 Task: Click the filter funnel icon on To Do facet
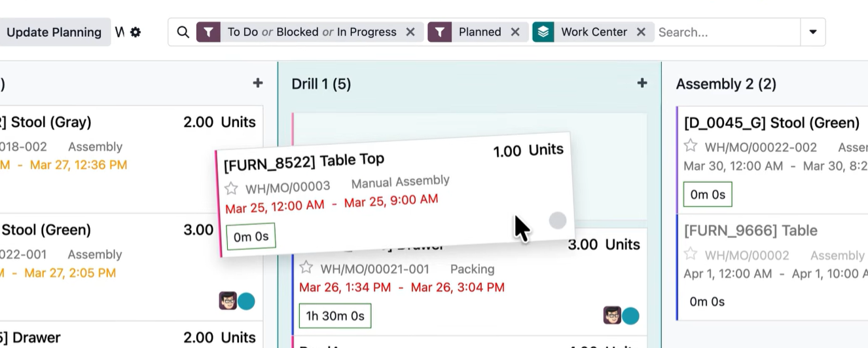click(x=208, y=32)
